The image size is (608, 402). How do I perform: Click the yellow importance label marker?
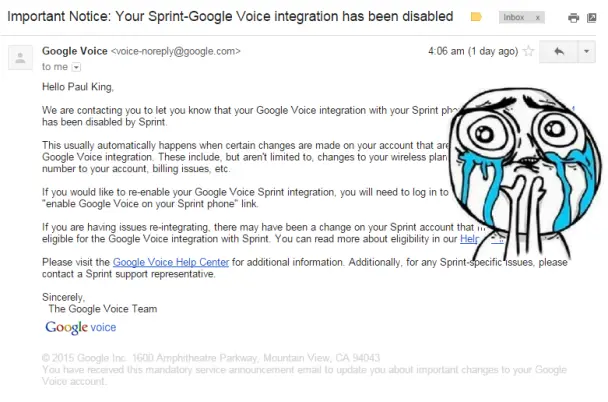[x=476, y=17]
